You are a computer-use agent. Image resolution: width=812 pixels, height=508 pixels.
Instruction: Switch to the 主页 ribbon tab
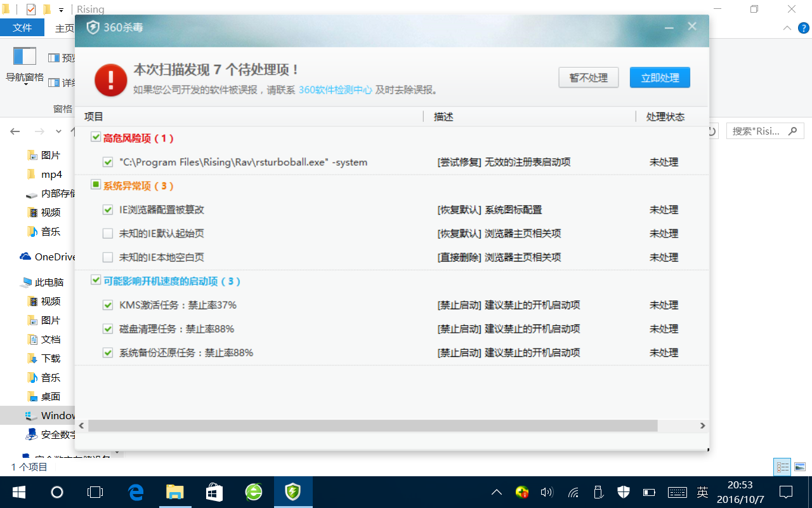click(65, 29)
